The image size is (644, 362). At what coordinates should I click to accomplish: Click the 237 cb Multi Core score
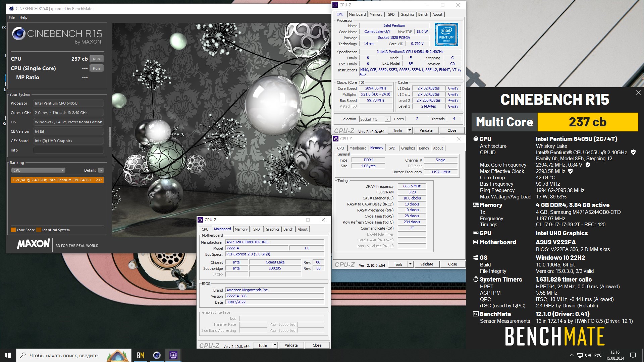coord(588,122)
